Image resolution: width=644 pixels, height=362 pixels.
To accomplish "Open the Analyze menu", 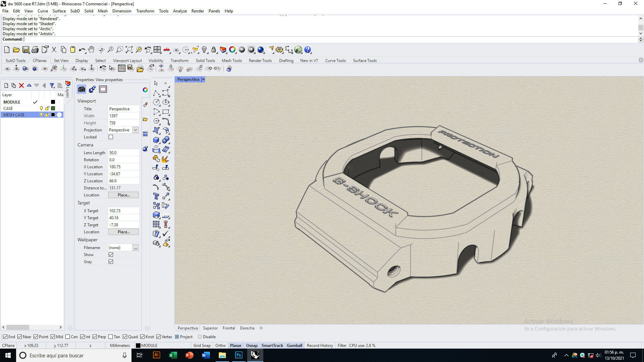I will pyautogui.click(x=180, y=11).
